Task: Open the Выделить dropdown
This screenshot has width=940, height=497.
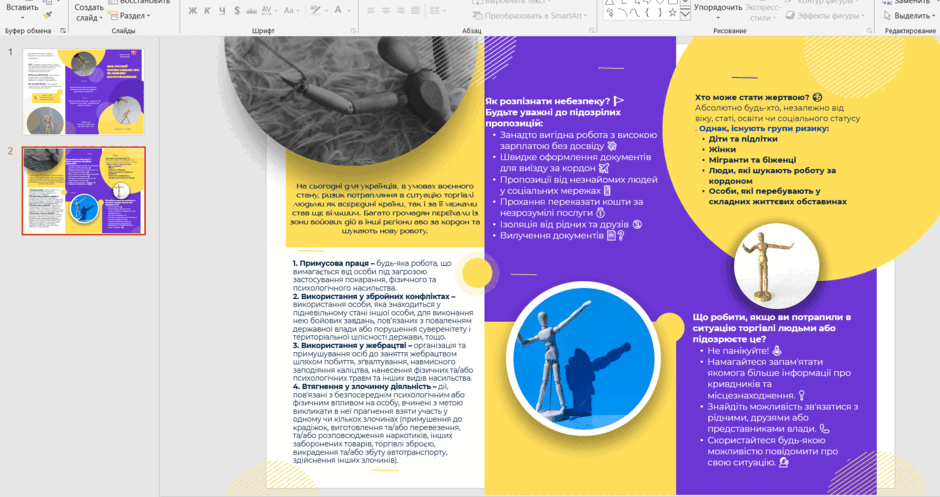Action: pos(908,16)
